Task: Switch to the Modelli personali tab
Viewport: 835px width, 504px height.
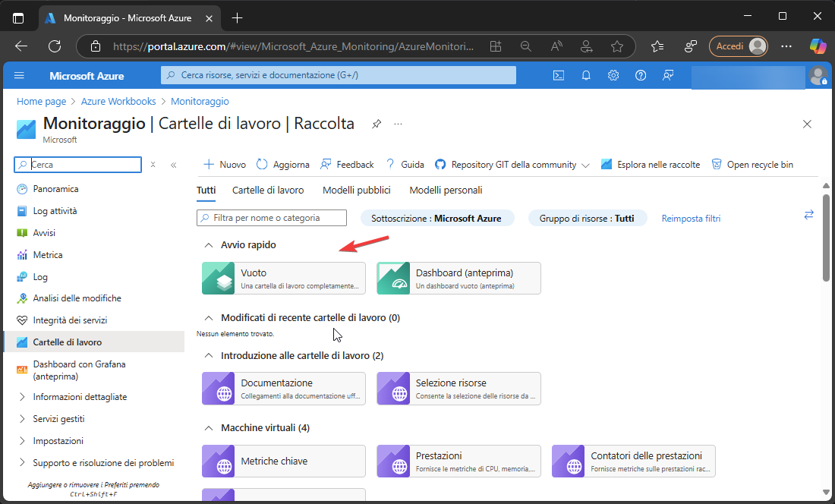Action: point(446,191)
